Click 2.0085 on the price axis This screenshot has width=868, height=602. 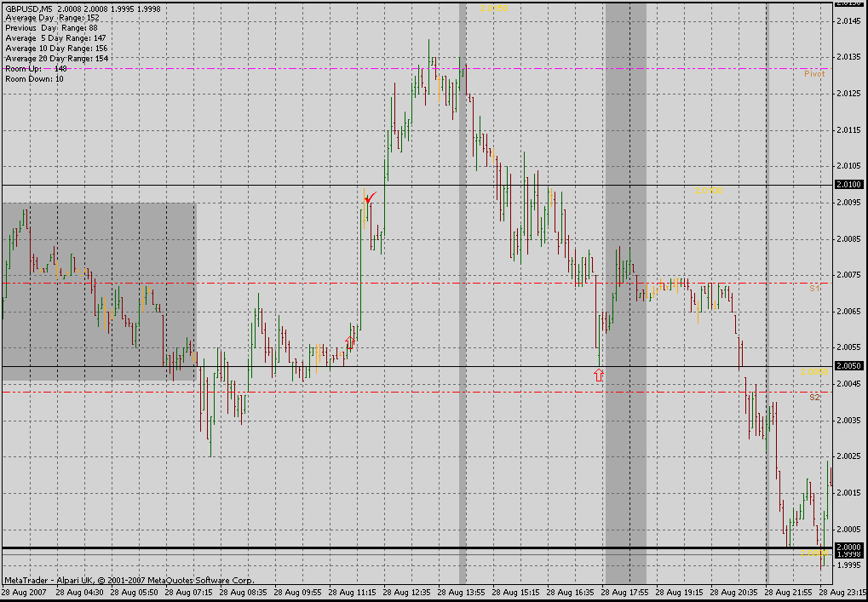849,239
